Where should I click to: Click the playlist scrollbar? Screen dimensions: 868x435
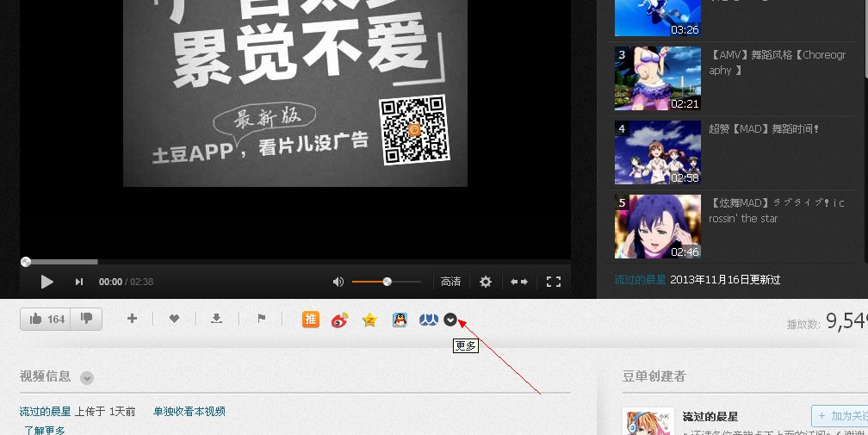coord(865,39)
